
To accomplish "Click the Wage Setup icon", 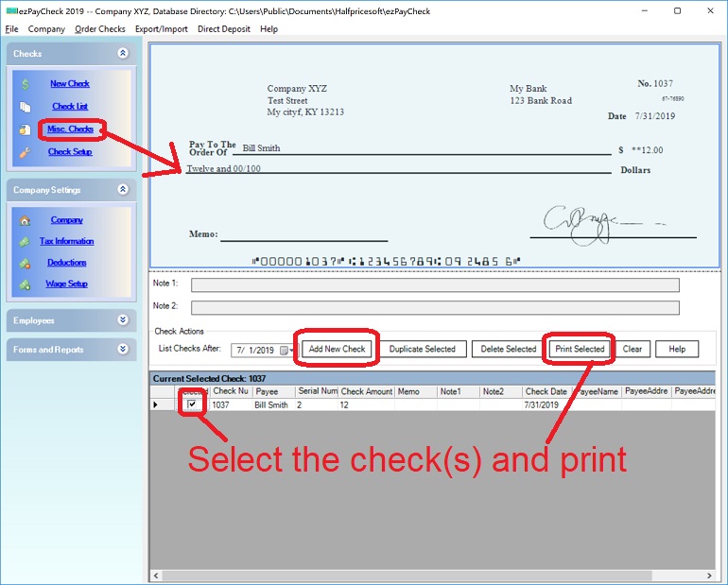I will point(26,284).
